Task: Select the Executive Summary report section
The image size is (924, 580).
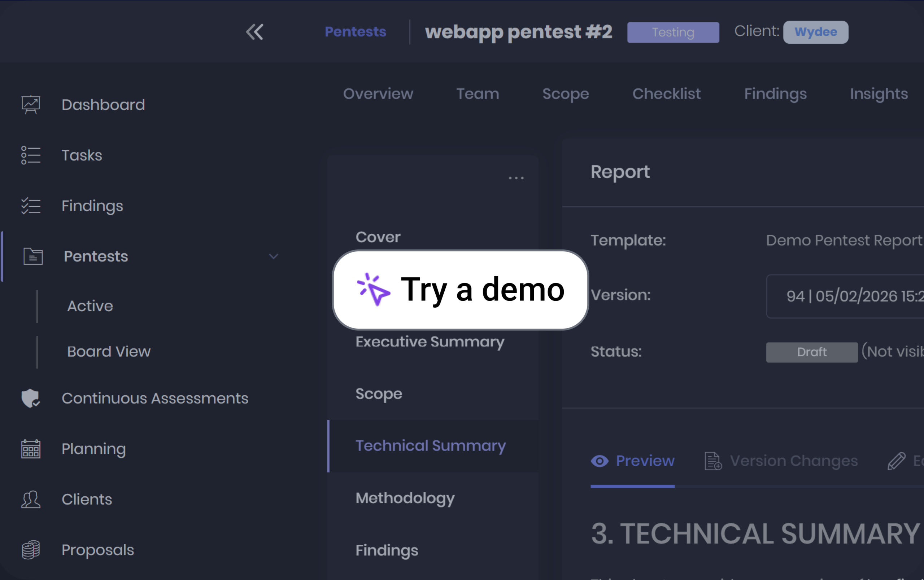Action: click(x=430, y=342)
